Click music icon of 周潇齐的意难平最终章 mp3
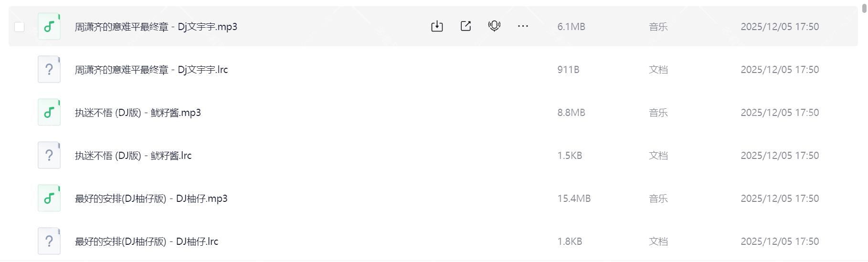The image size is (868, 262). (x=49, y=26)
